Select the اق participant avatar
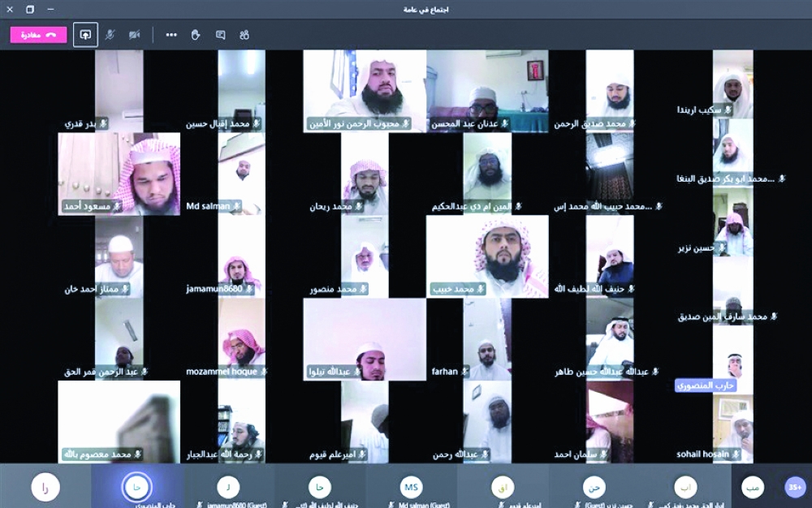Image resolution: width=812 pixels, height=508 pixels. (x=503, y=486)
